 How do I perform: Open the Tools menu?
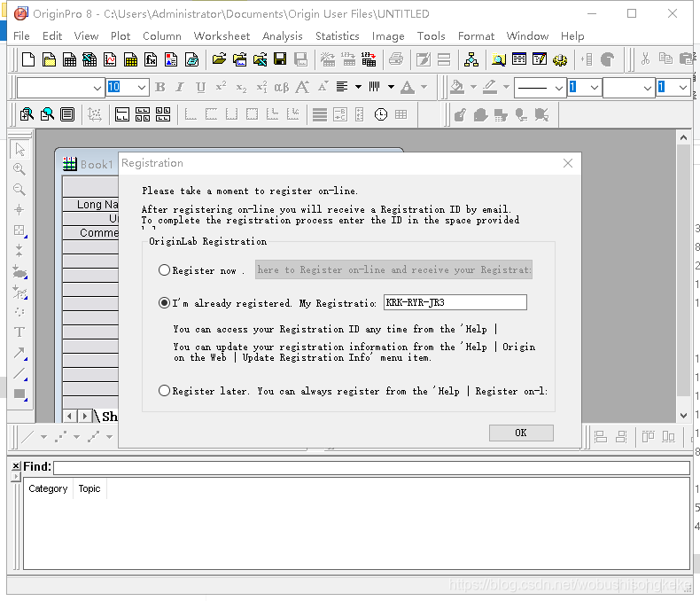click(x=432, y=36)
